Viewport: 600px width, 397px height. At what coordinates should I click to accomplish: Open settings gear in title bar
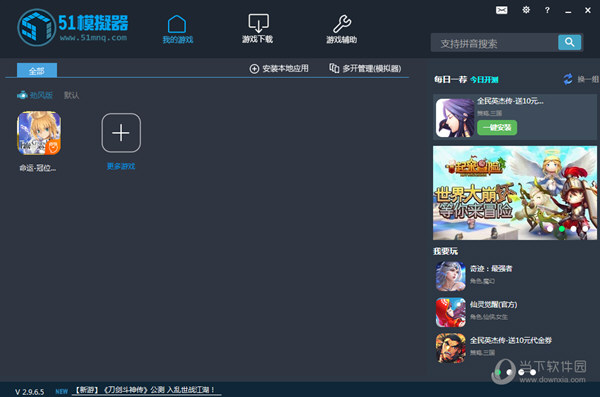526,10
